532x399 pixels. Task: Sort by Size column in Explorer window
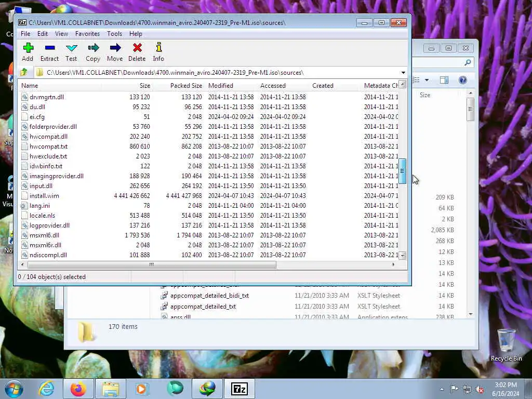(425, 95)
